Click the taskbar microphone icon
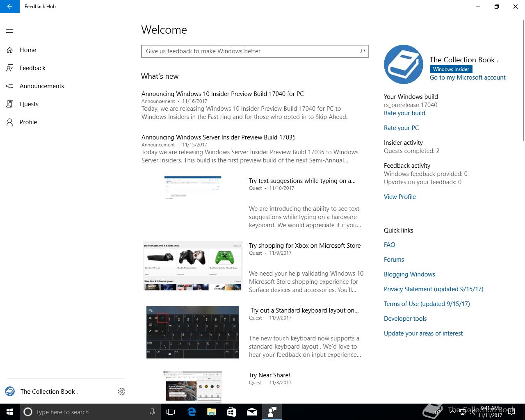525x420 pixels. click(152, 412)
